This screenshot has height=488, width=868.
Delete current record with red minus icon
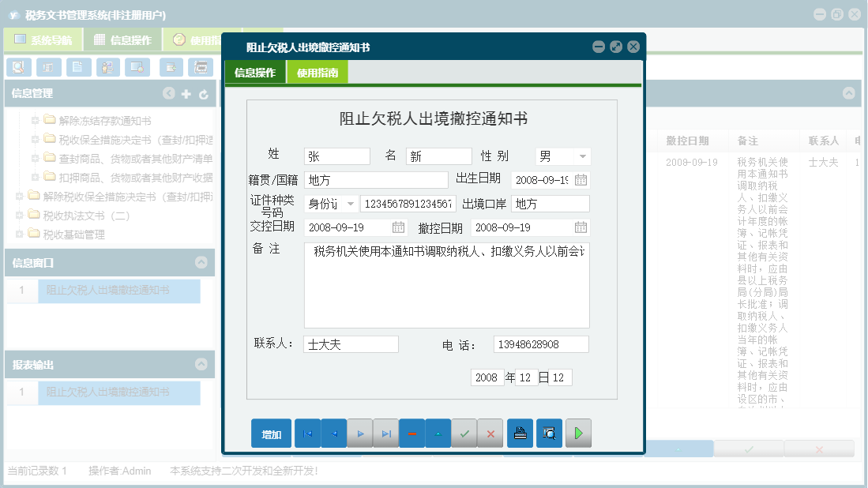coord(411,433)
